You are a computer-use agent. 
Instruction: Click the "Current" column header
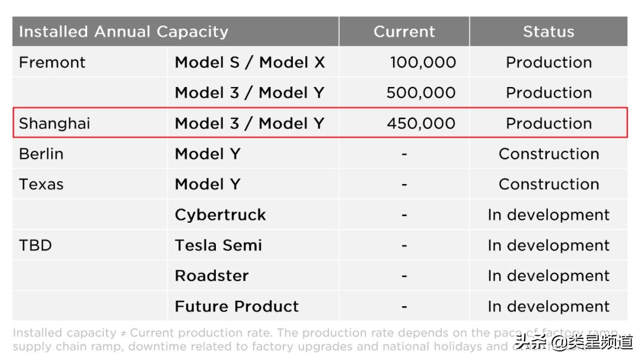[404, 32]
